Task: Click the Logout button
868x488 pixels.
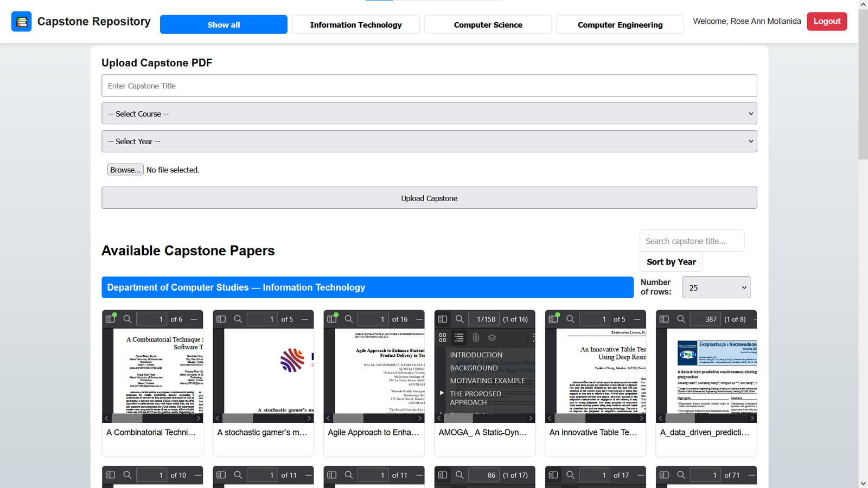Action: click(826, 21)
